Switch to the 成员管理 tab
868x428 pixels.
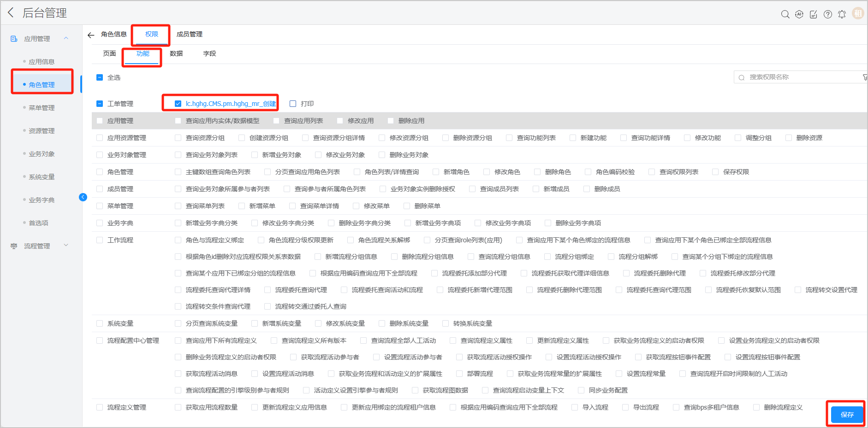[189, 34]
